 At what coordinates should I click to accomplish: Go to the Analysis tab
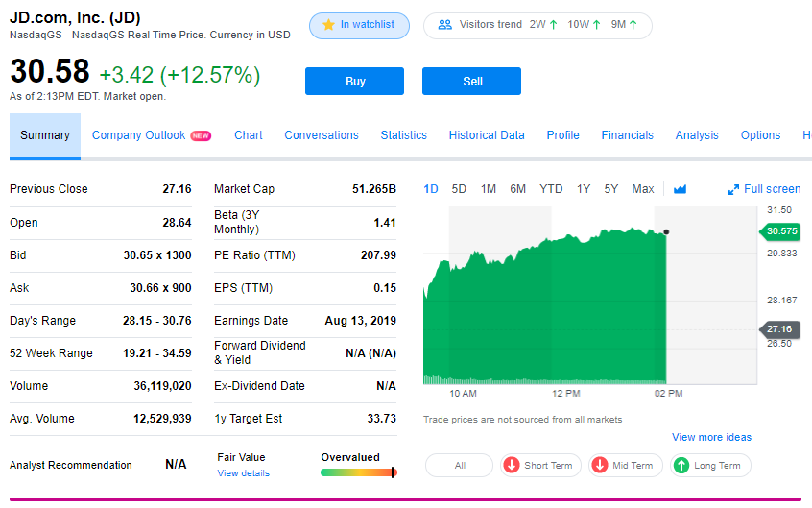pyautogui.click(x=697, y=135)
